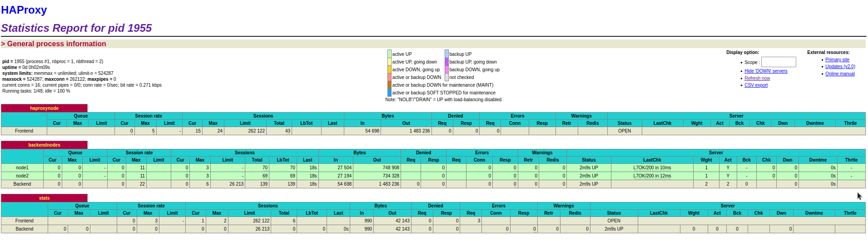868x241 pixels.
Task: Click Session rate header in haproxynode table
Action: coord(149,116)
